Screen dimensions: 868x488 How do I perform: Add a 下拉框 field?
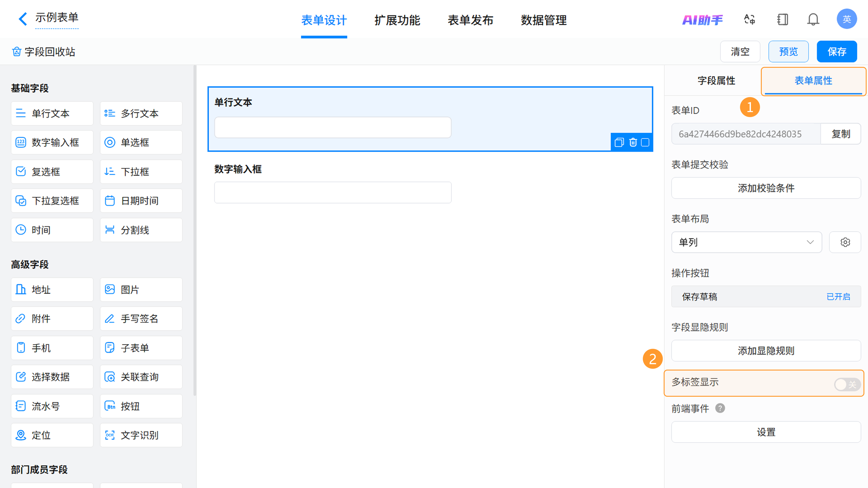coord(141,172)
